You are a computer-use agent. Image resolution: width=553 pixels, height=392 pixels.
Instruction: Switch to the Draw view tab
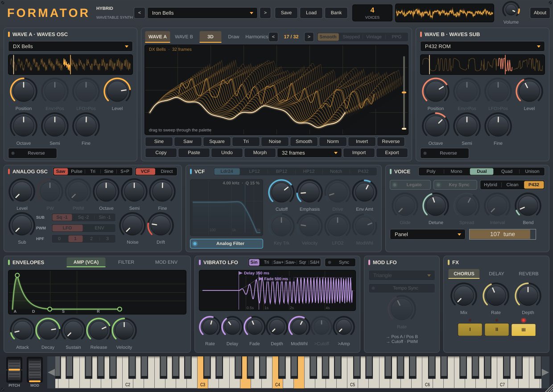234,37
